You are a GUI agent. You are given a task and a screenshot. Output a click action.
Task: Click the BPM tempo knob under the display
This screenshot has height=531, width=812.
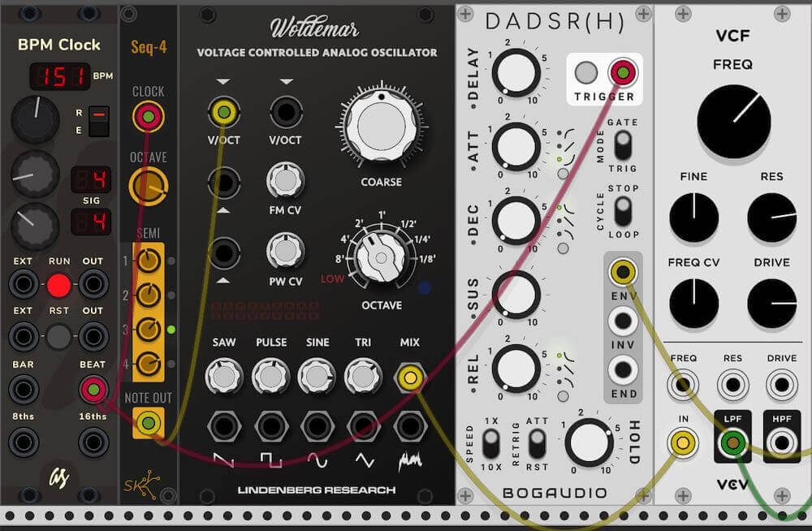(35, 119)
